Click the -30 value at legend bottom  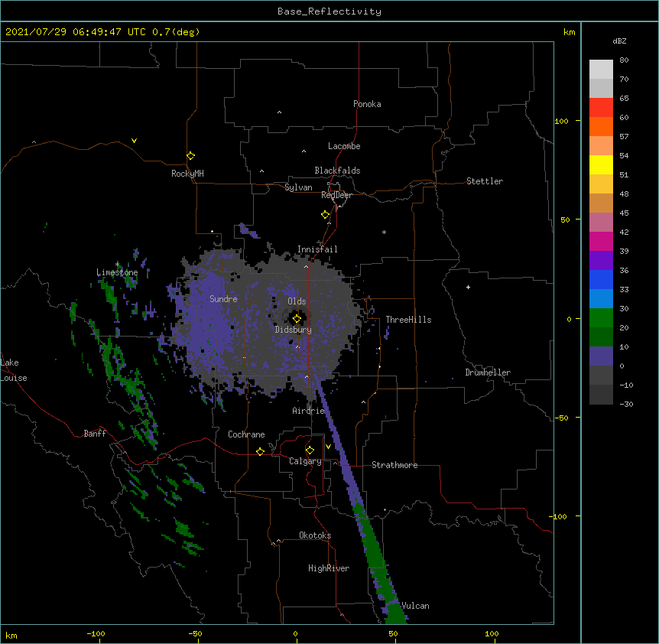626,404
